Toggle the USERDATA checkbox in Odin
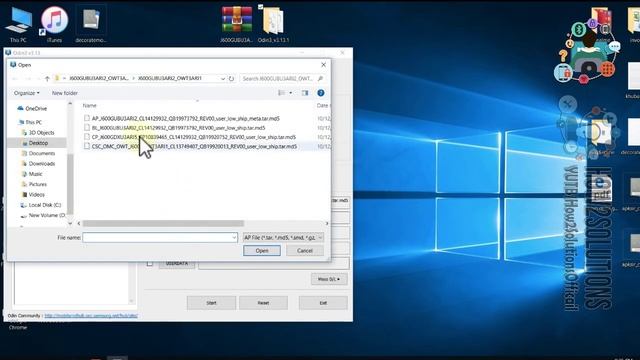640x360 pixels. 150,264
